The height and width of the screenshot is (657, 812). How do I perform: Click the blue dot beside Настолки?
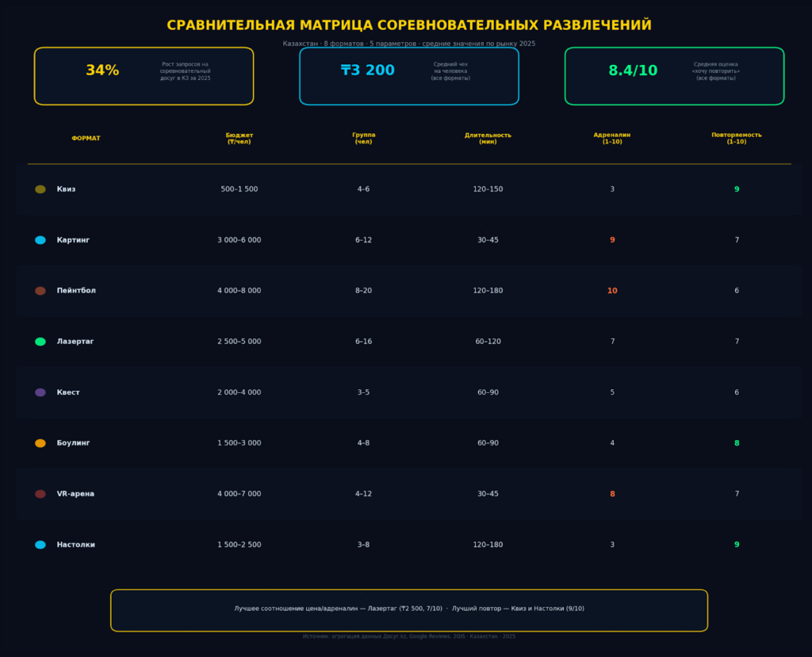[x=40, y=544]
